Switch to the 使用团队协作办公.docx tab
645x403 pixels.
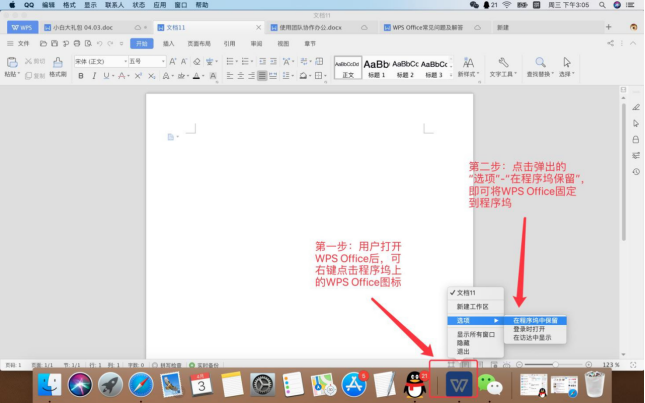[309, 27]
